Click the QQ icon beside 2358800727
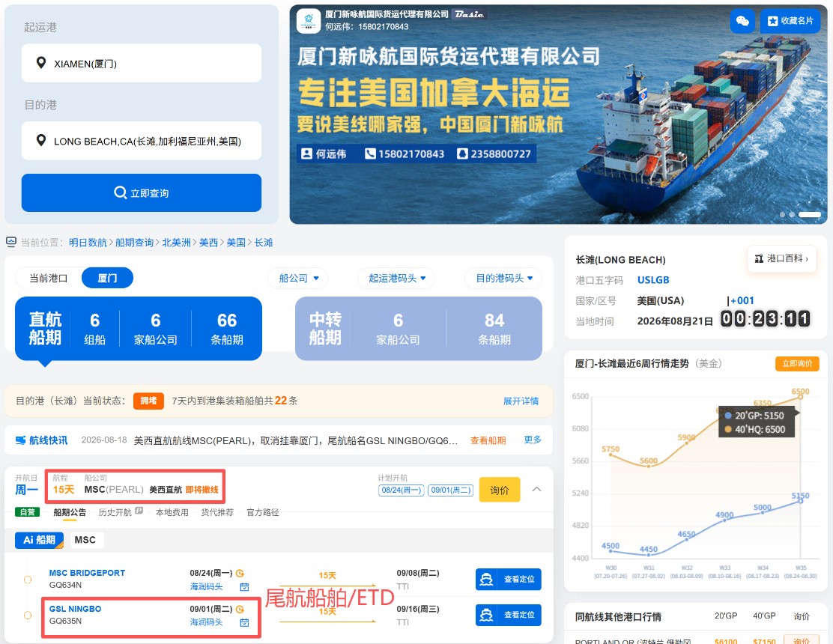 point(462,154)
